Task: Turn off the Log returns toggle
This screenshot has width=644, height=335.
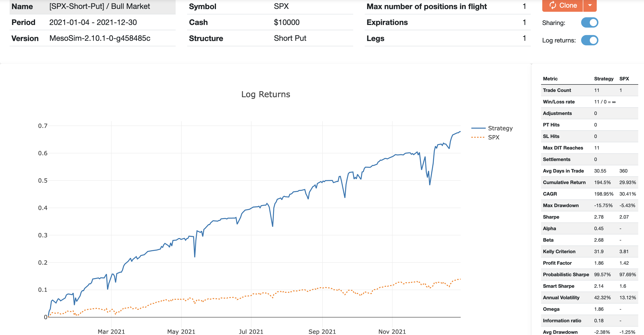Action: coord(590,40)
